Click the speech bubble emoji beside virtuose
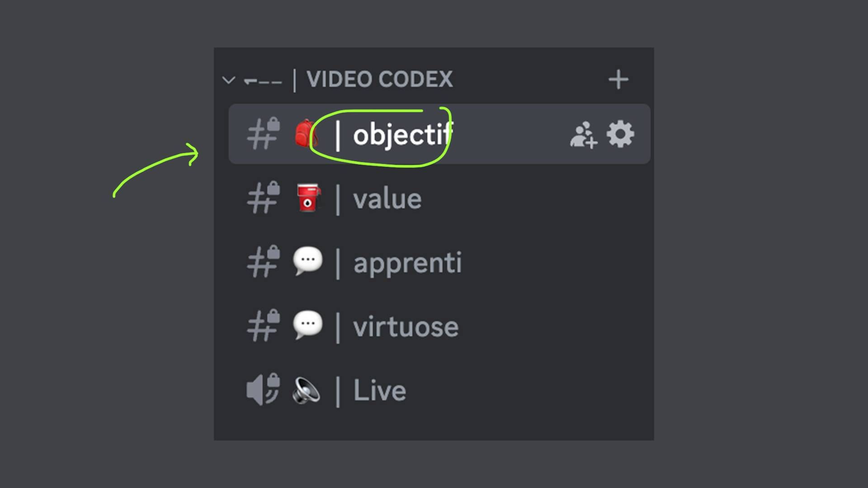The image size is (868, 488). [x=307, y=325]
